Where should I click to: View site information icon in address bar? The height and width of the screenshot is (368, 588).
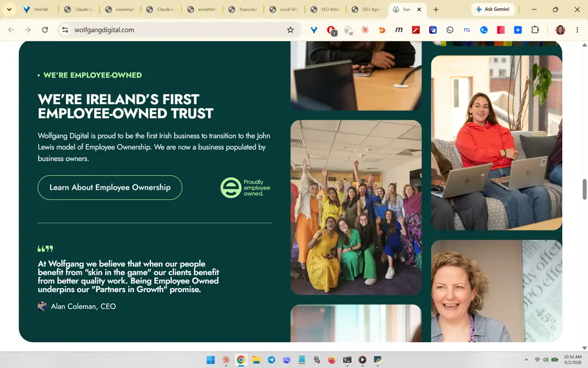tap(65, 30)
